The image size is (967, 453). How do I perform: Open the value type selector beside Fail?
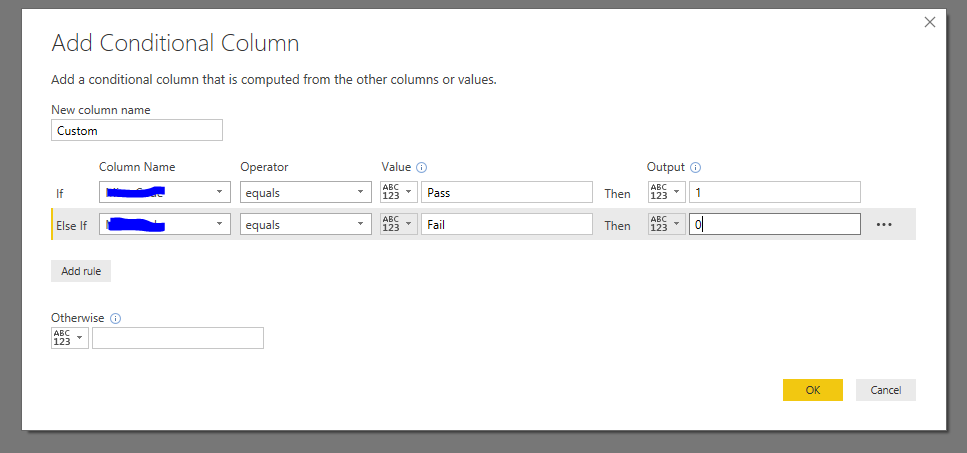399,224
